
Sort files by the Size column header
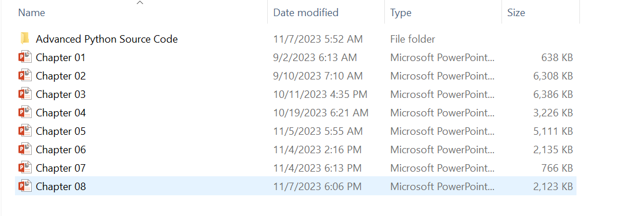point(516,13)
